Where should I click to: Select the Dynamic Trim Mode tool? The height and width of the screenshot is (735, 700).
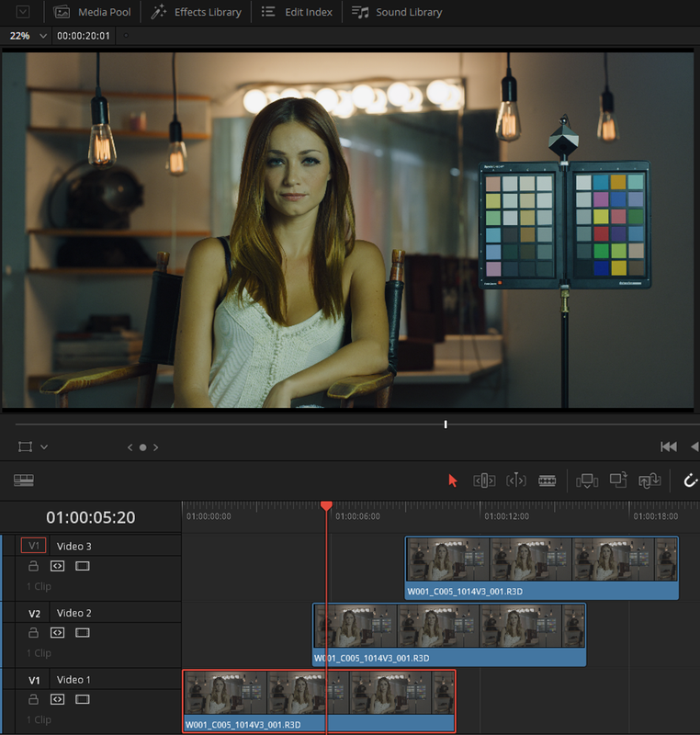[516, 481]
